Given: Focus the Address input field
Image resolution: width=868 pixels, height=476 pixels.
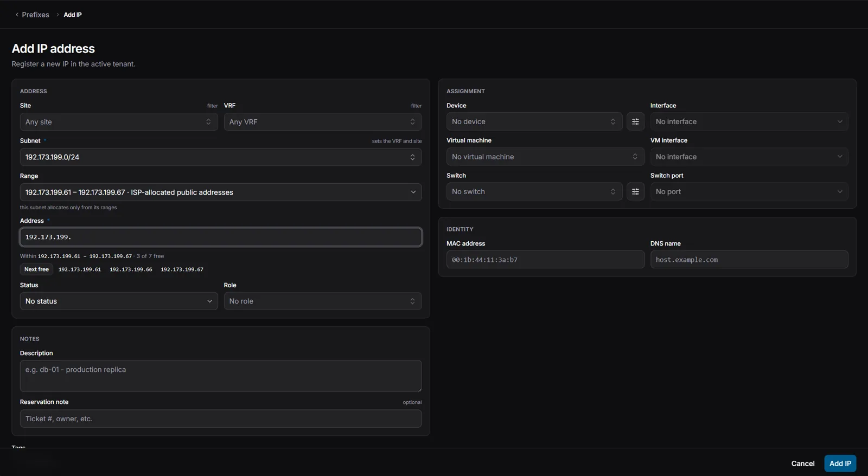Looking at the screenshot, I should [x=221, y=237].
